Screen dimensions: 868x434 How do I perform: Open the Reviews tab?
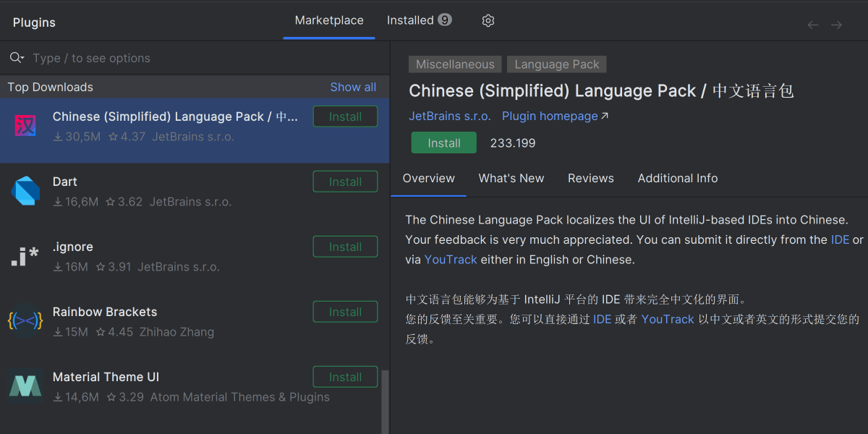[590, 178]
